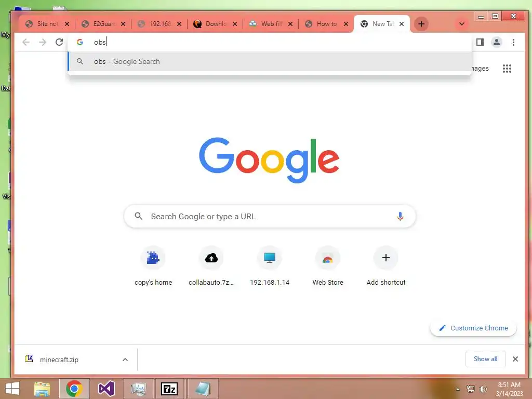The image size is (532, 399).
Task: Open the minecraft.zip download
Action: (59, 360)
